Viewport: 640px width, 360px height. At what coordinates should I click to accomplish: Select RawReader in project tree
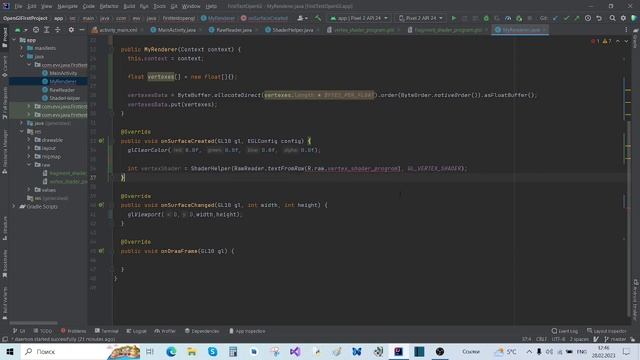[62, 90]
